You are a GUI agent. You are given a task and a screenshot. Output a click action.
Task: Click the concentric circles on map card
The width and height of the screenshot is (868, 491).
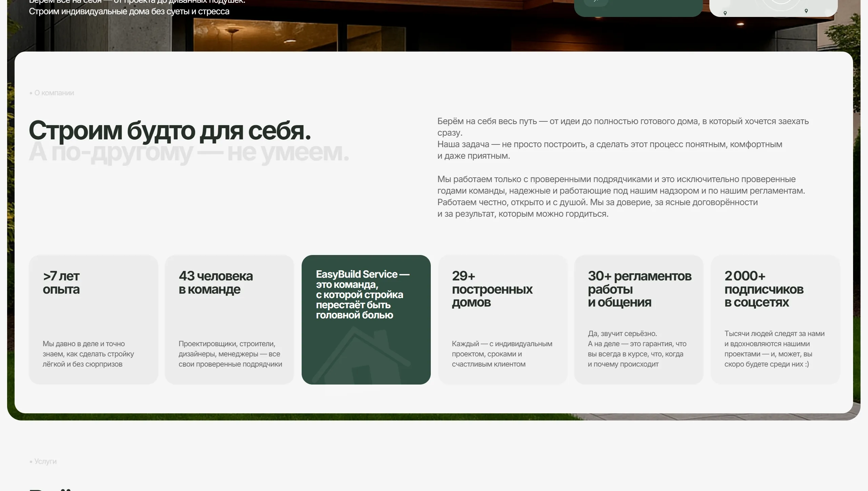click(x=781, y=4)
